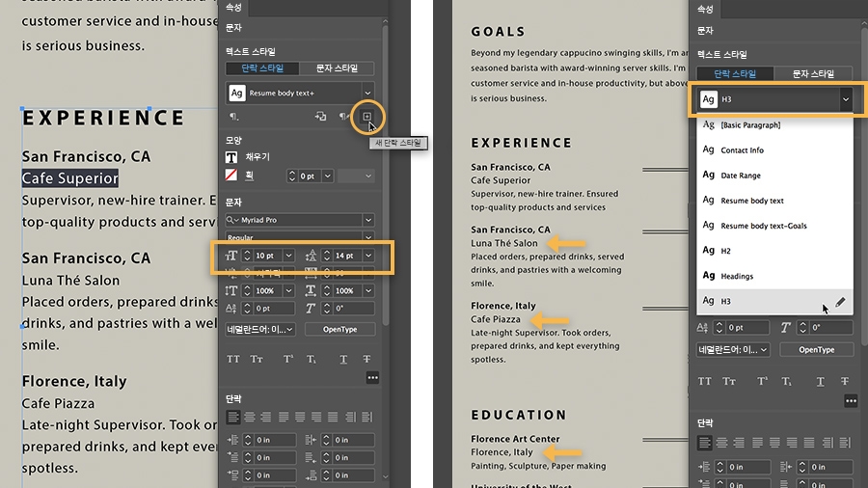Image resolution: width=868 pixels, height=488 pixels.
Task: Justify last line centered in left panel
Action: [x=300, y=417]
